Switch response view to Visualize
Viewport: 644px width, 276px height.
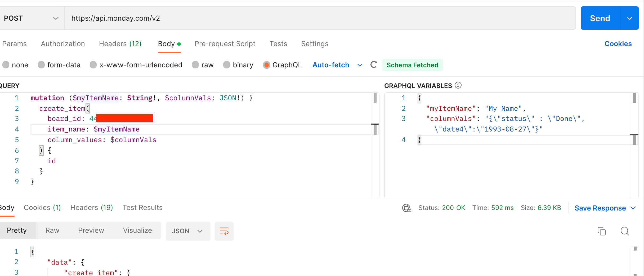point(137,230)
